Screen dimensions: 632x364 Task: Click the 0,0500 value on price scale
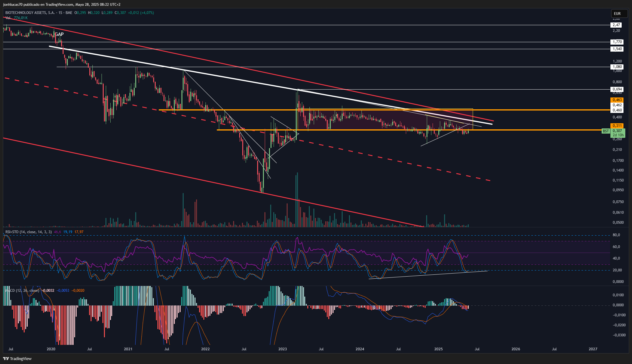pos(619,223)
